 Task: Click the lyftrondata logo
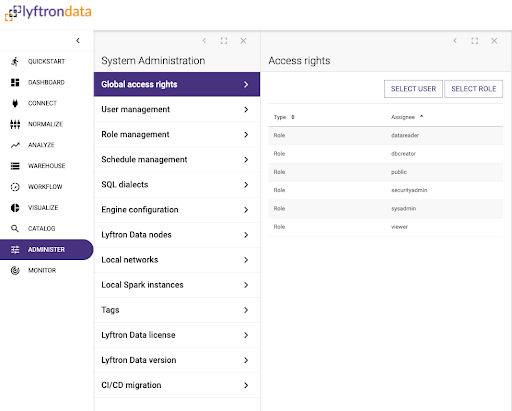(48, 13)
